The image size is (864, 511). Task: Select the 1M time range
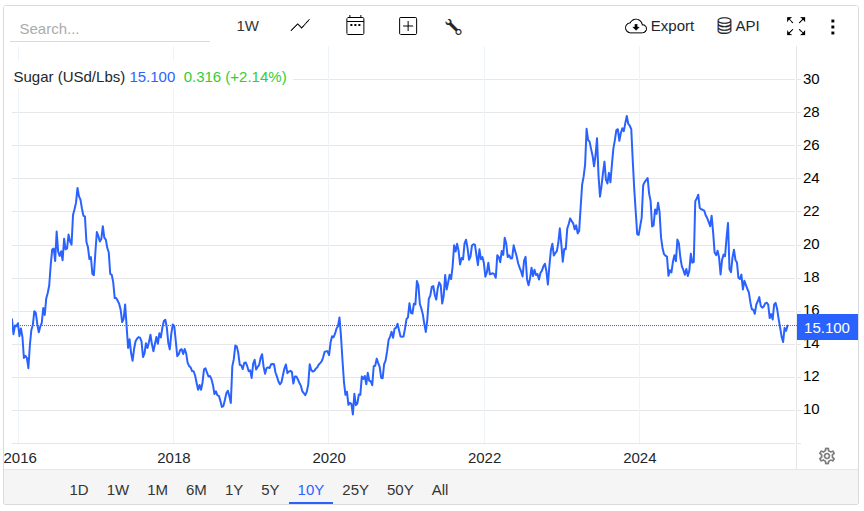point(157,490)
